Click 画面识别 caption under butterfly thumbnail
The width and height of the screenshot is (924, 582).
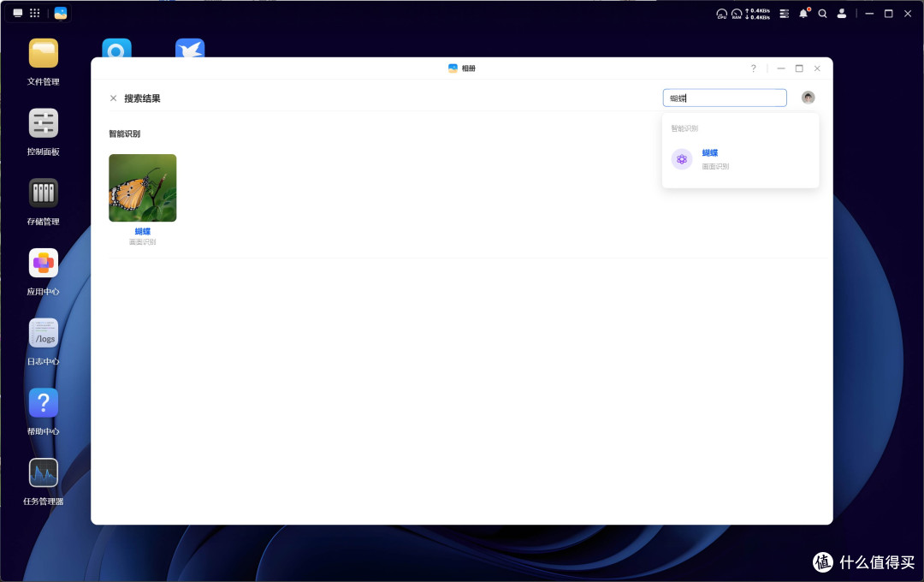[143, 241]
